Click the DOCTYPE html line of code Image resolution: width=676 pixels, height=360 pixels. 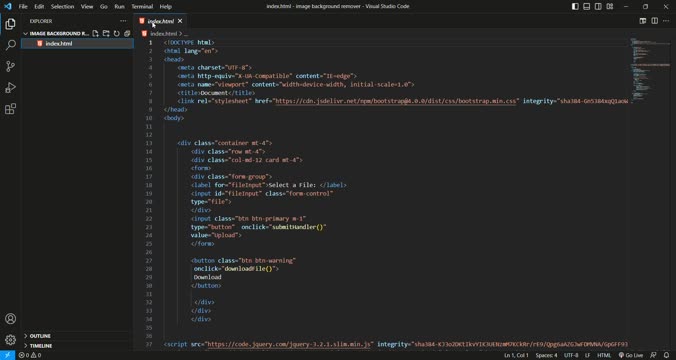click(189, 42)
